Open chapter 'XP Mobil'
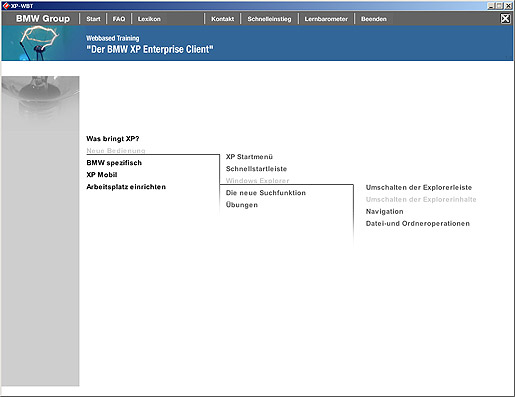The height and width of the screenshot is (397, 515). 102,175
